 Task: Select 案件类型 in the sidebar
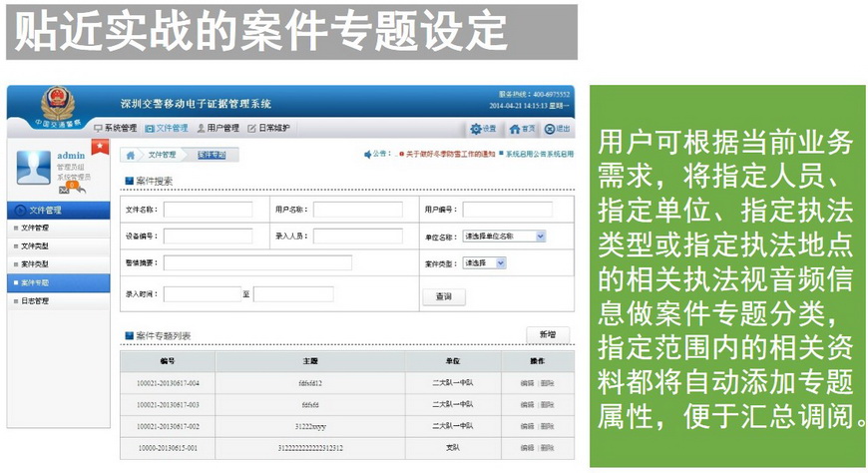58,264
